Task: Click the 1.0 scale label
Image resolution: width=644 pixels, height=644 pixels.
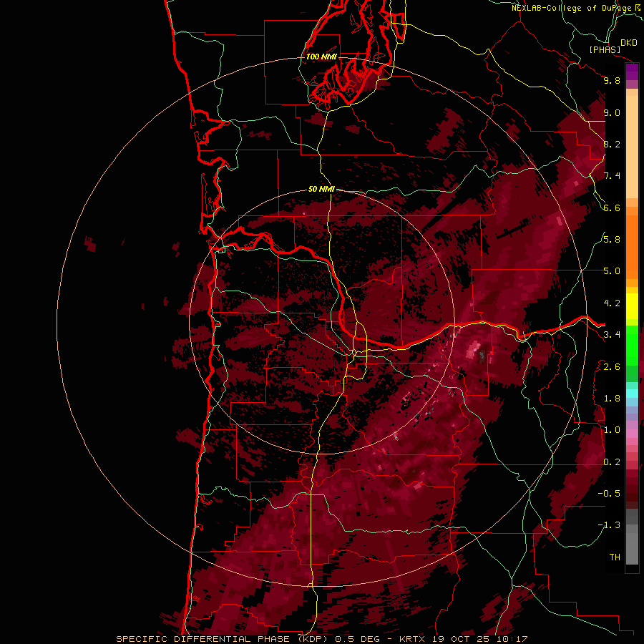Action: (x=612, y=430)
